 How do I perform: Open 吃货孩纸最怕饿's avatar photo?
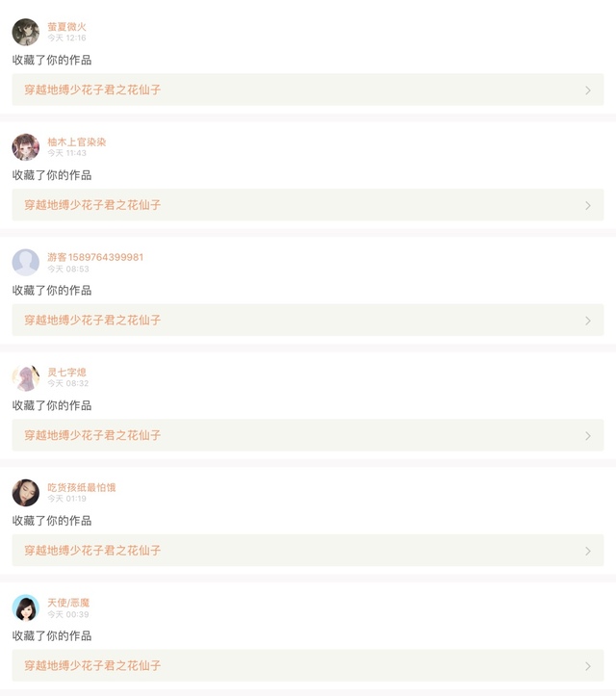click(26, 493)
